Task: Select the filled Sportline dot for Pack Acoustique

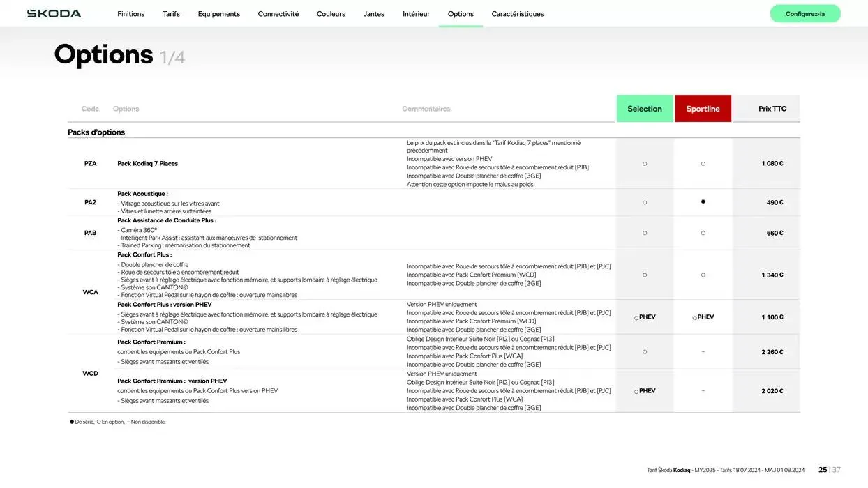Action: [703, 201]
